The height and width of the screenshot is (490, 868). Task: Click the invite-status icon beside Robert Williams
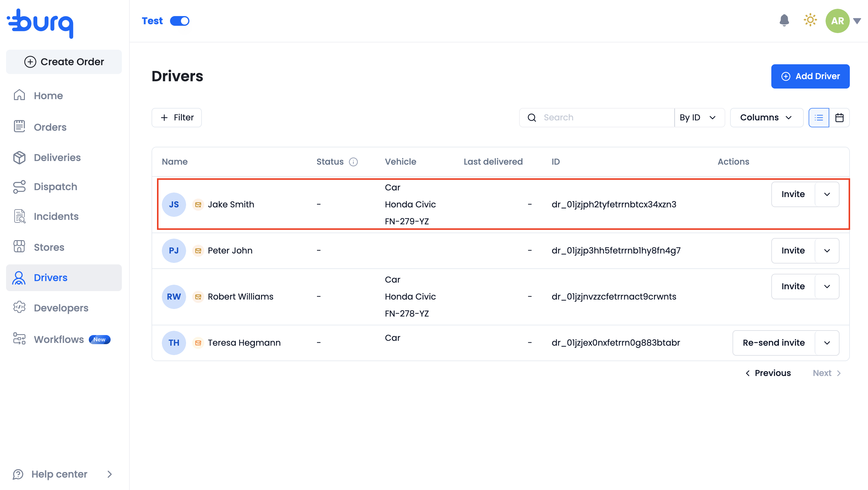198,297
